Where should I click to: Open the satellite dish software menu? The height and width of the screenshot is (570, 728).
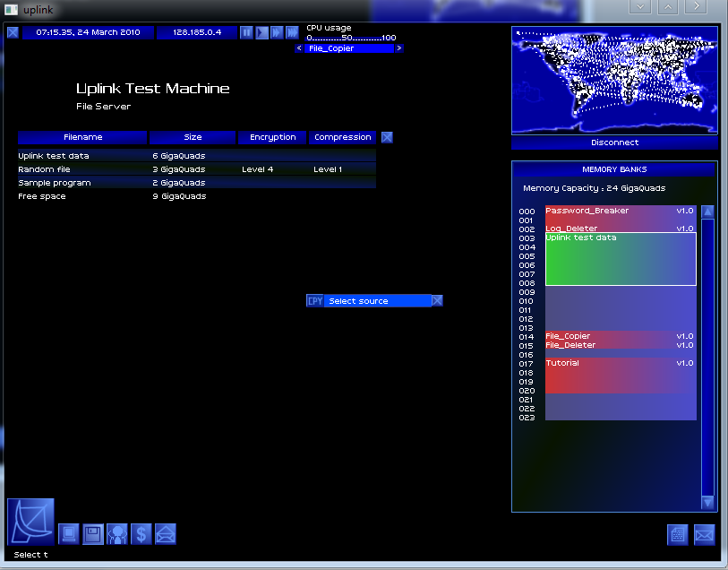pyautogui.click(x=30, y=522)
